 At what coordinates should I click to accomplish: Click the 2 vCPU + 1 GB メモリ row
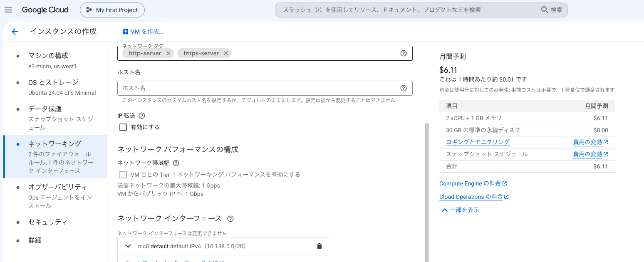click(x=527, y=118)
